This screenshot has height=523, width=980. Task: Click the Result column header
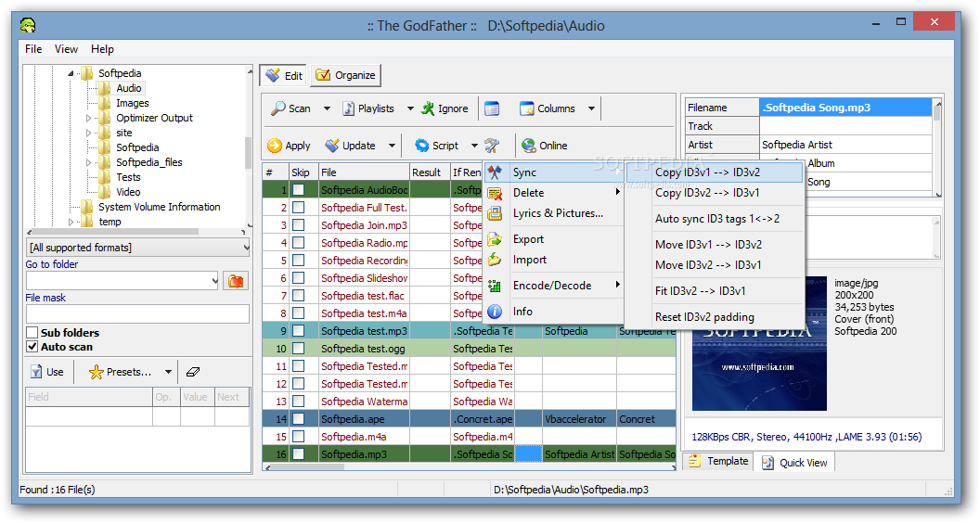tap(430, 172)
